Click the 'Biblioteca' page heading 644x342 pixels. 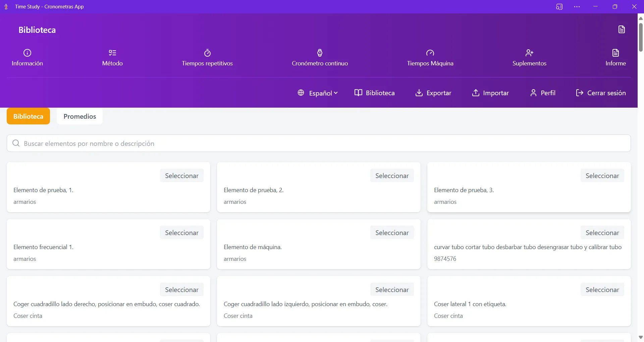point(37,30)
